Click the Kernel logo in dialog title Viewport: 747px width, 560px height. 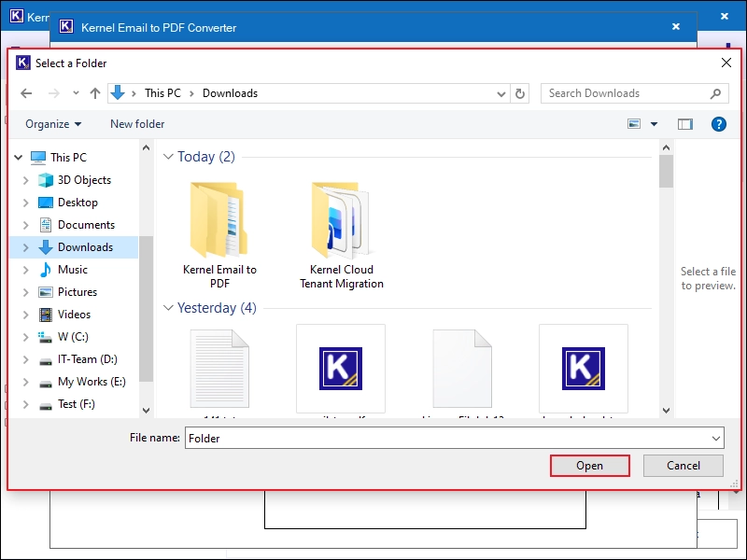point(22,63)
